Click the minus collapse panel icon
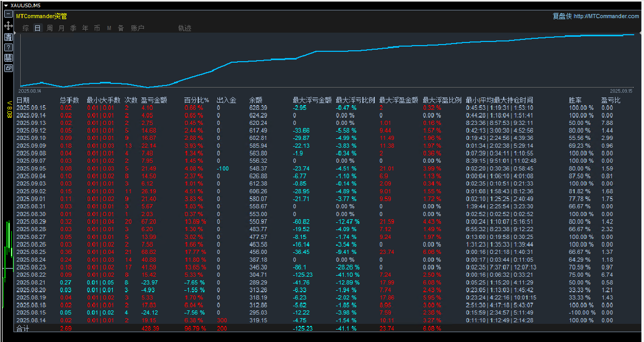 8,15
